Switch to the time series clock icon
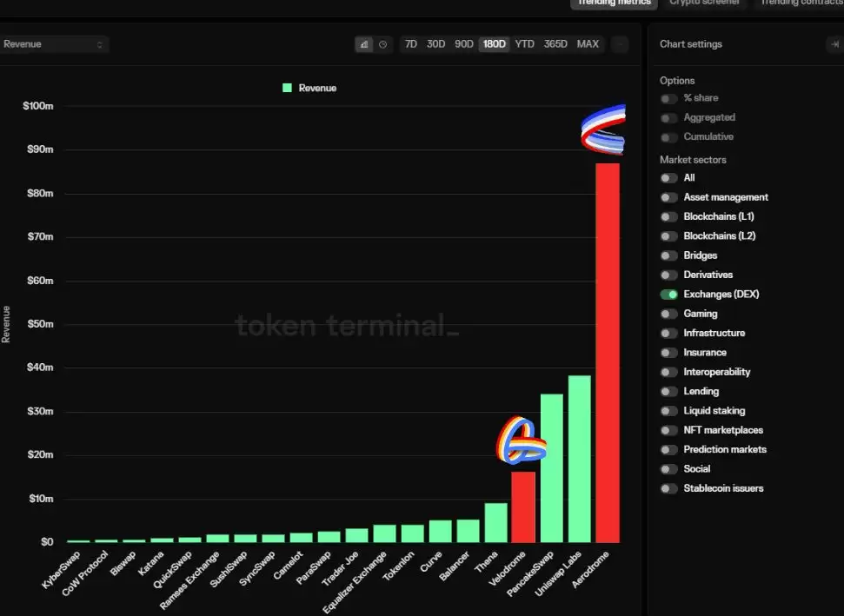Viewport: 844px width, 616px height. [x=382, y=44]
